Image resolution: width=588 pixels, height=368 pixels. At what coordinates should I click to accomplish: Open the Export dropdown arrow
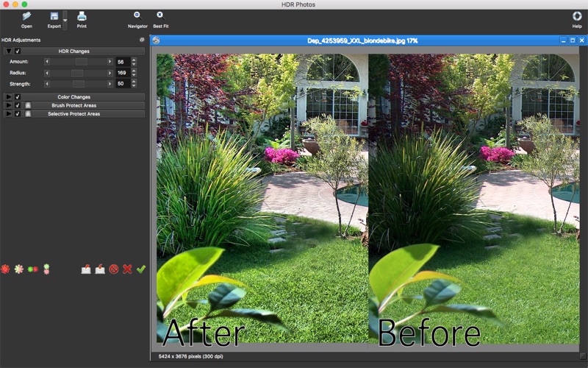(65, 21)
